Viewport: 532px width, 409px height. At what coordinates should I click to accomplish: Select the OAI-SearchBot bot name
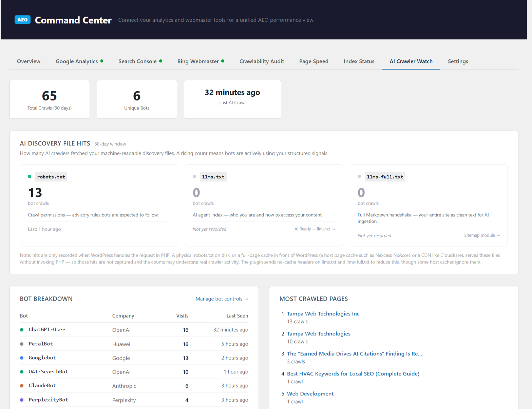(x=49, y=372)
